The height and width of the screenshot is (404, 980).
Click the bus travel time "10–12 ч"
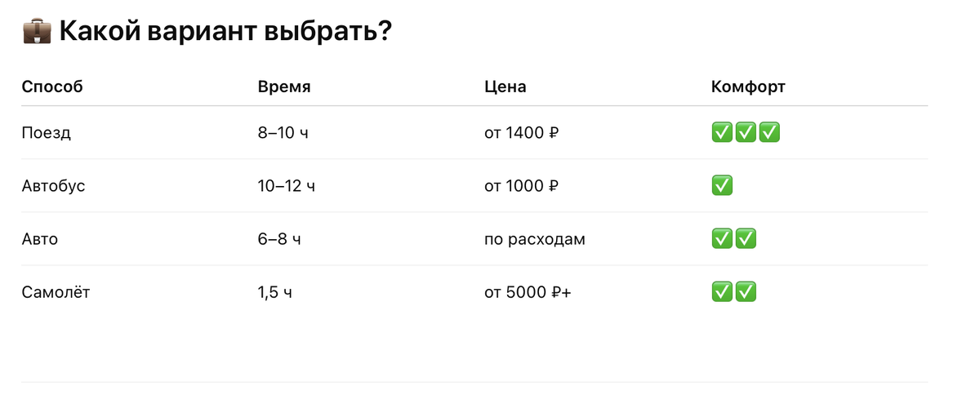286,185
